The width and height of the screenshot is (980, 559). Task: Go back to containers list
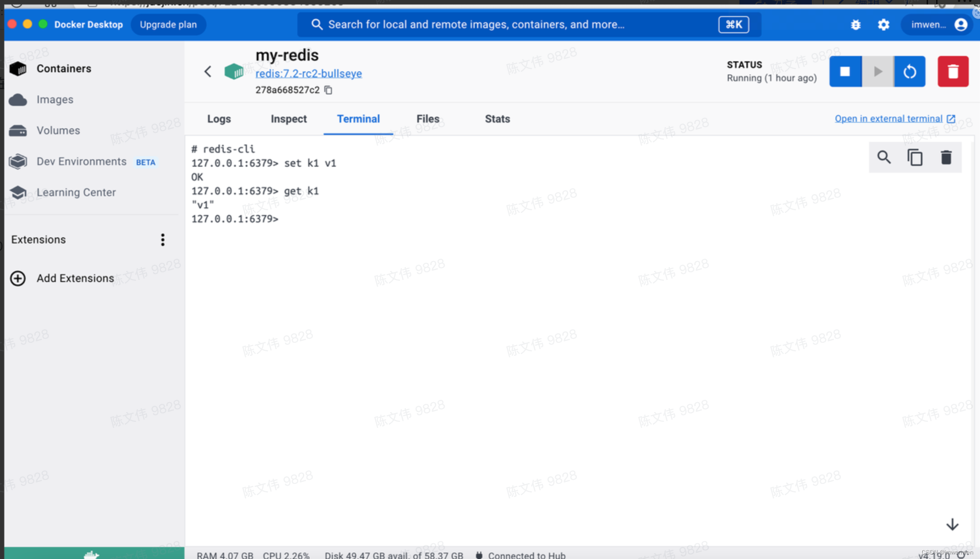[207, 71]
